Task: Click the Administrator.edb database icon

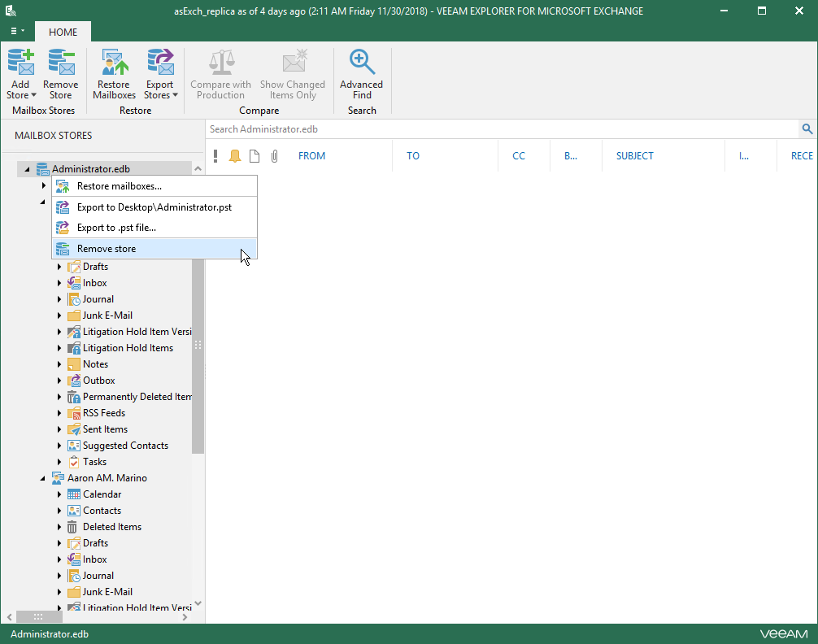Action: pos(42,168)
